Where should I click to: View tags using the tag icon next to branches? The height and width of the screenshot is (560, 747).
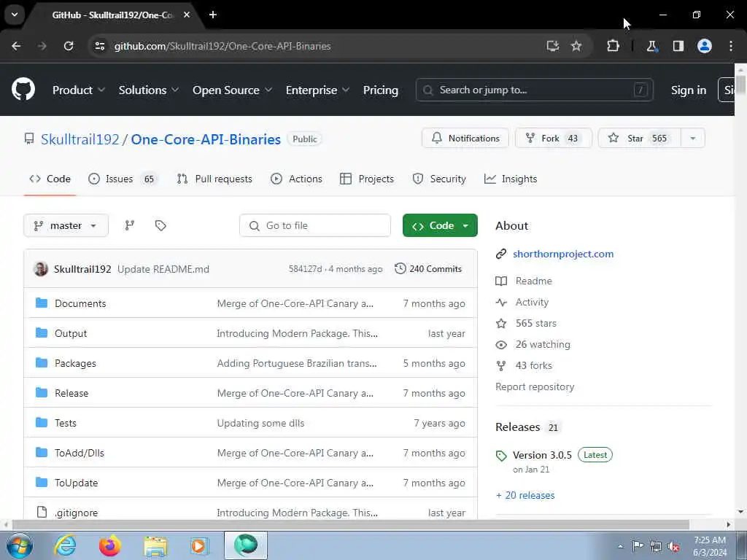[x=160, y=225]
